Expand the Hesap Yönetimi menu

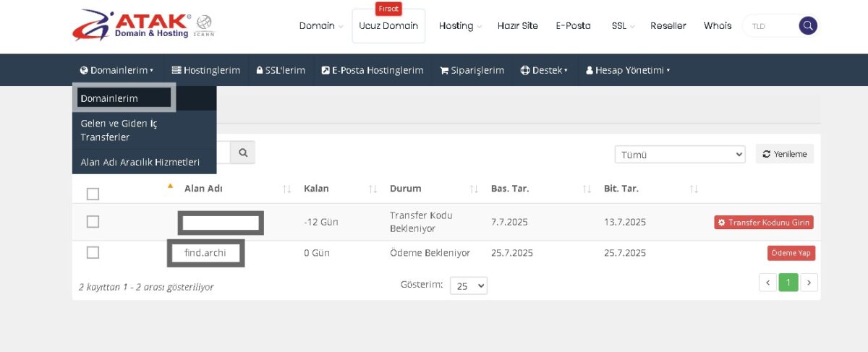pyautogui.click(x=628, y=70)
